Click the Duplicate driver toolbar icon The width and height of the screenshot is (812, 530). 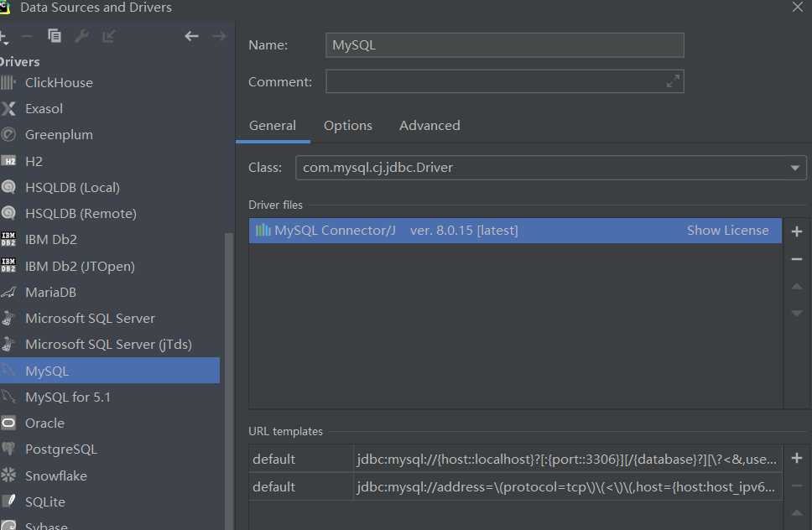coord(55,36)
